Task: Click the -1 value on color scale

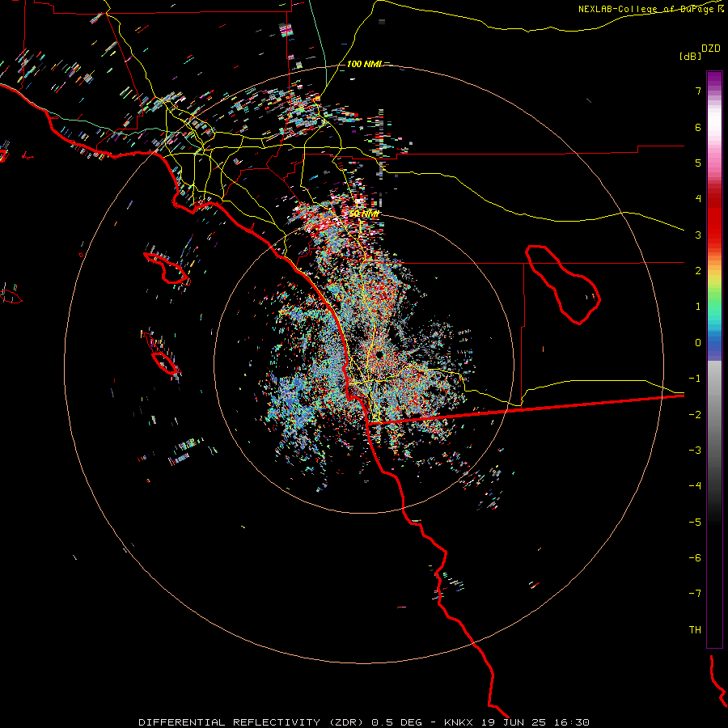Action: (x=695, y=379)
